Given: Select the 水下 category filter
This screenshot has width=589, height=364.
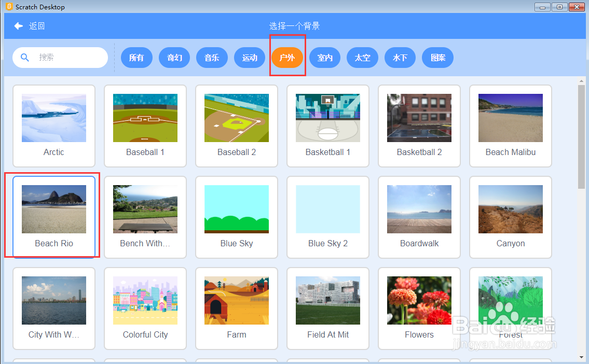Looking at the screenshot, I should [x=400, y=58].
